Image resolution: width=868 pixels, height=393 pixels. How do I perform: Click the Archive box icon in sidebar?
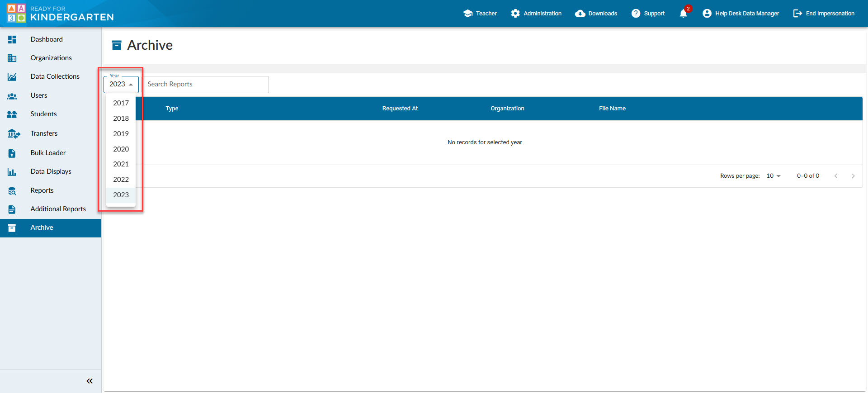12,228
